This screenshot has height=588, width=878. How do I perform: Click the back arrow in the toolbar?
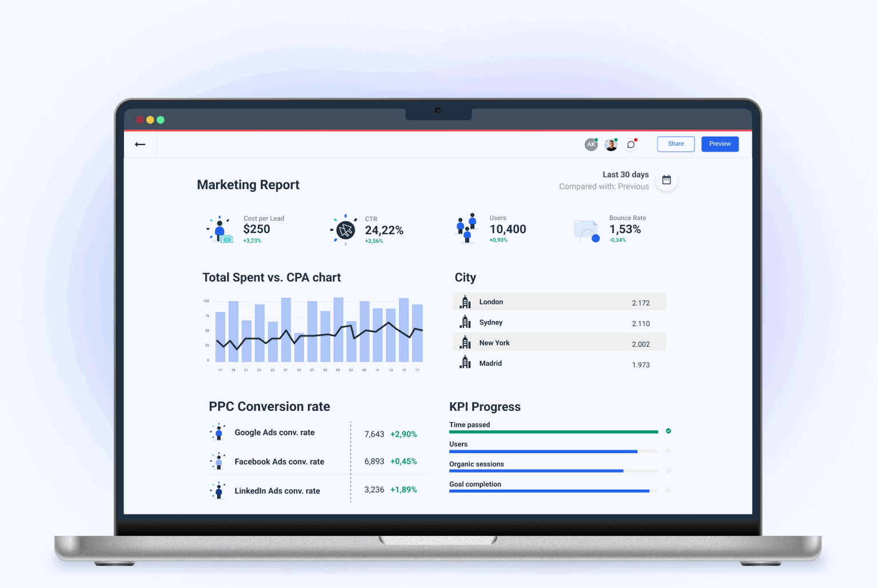[x=140, y=144]
